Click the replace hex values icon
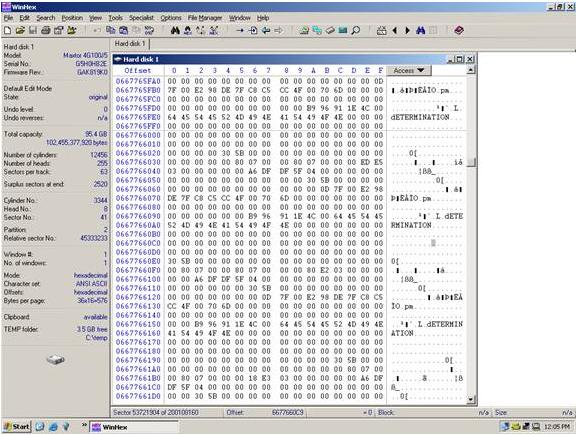Viewport: 577px width, 435px height. pos(213,31)
